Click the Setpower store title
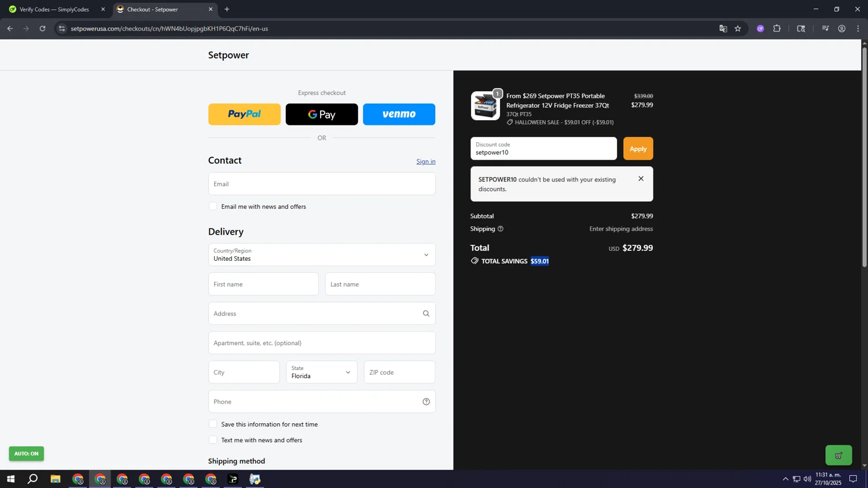The image size is (868, 488). (x=229, y=55)
